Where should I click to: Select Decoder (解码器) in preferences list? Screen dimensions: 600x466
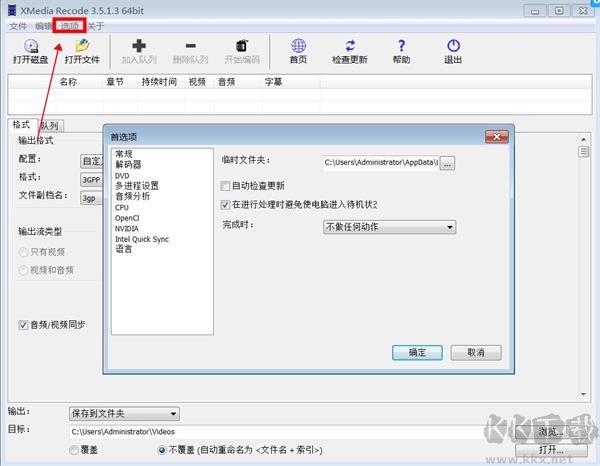tap(128, 165)
